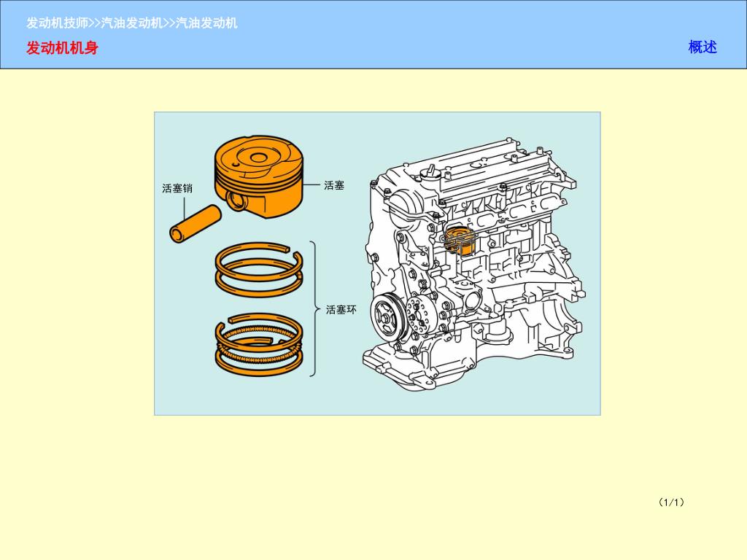
Task: Click the orange piston illustration
Action: (x=259, y=176)
